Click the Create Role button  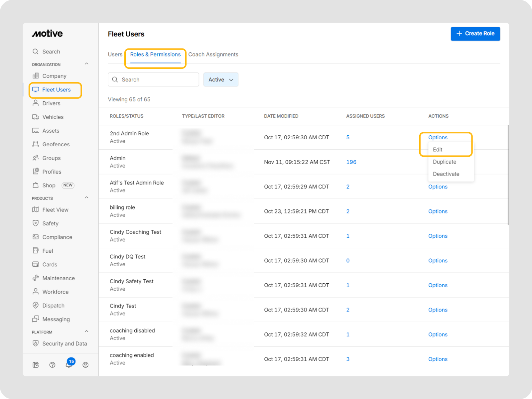475,34
